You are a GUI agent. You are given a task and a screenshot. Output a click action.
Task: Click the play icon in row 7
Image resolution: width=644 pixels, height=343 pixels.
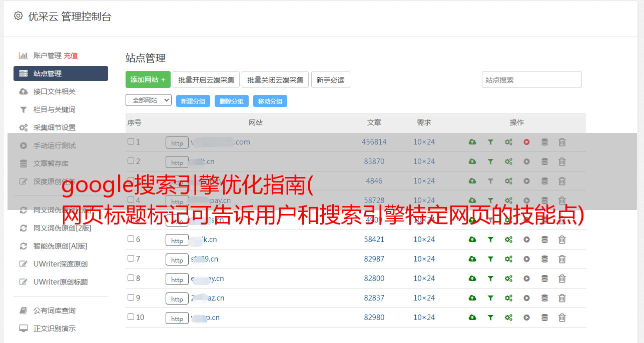point(526,259)
